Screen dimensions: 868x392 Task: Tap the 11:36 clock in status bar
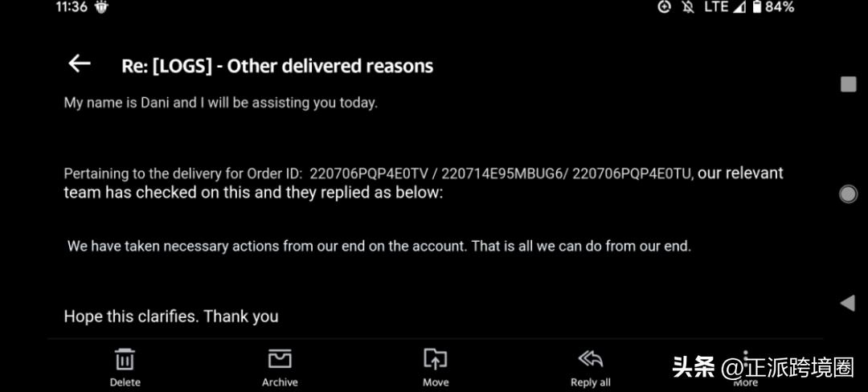[72, 7]
